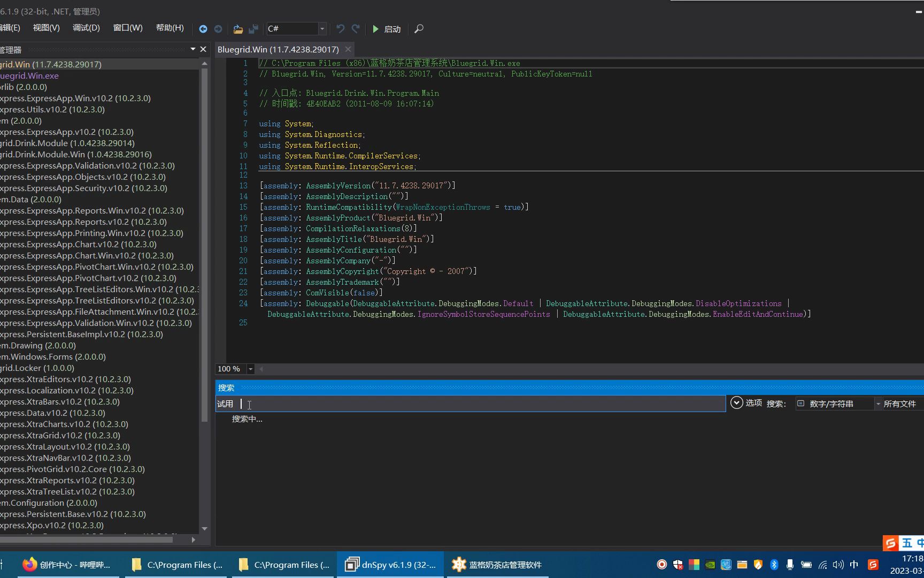
Task: Open the assembly explorer panel options arrow
Action: [193, 49]
